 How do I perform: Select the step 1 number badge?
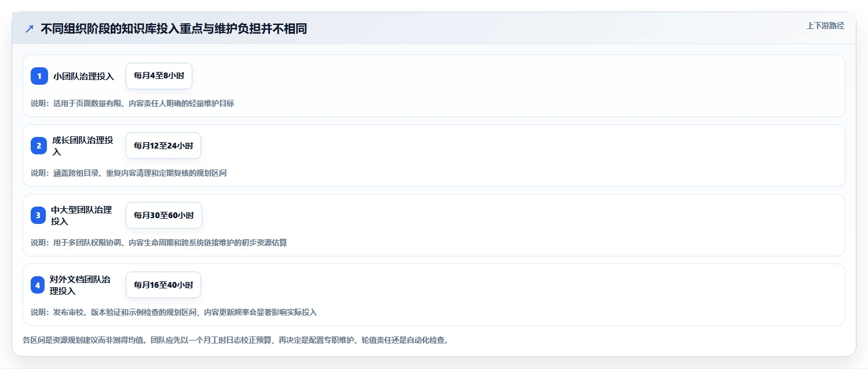39,76
